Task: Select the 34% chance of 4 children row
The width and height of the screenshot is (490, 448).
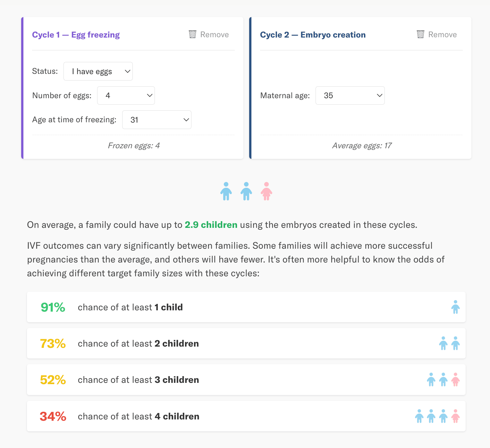Action: coord(246,416)
